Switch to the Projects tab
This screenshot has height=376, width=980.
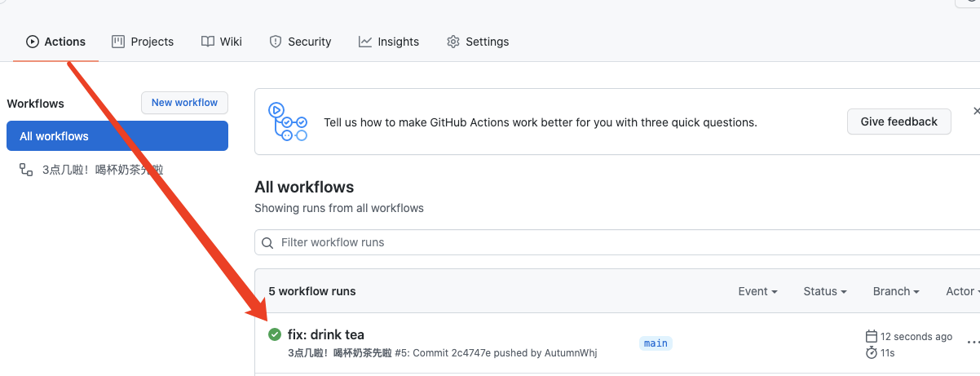click(x=143, y=42)
